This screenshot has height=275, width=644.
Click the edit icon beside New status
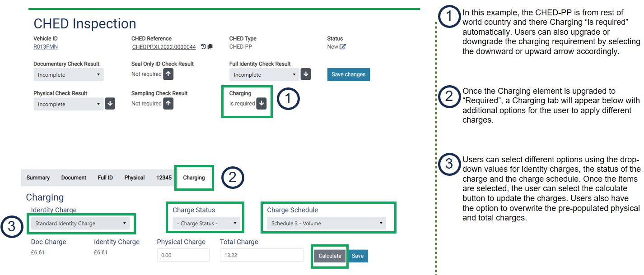coord(343,46)
